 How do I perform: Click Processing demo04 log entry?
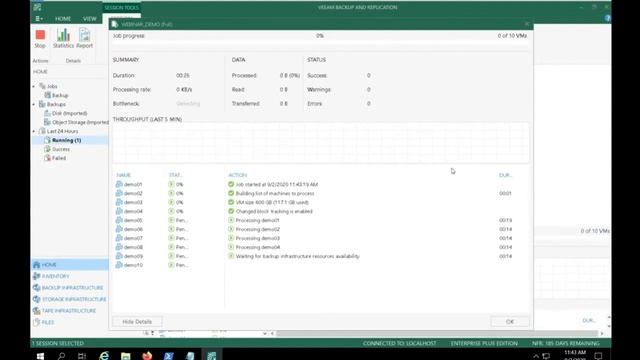258,247
